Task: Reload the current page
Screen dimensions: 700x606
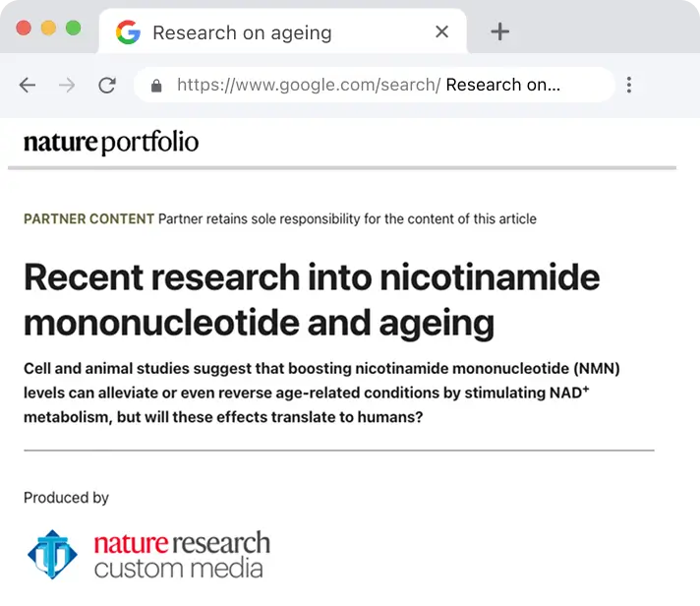Action: point(107,86)
